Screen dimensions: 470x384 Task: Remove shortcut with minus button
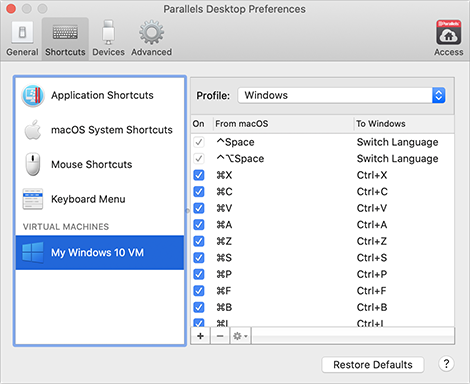tap(220, 336)
